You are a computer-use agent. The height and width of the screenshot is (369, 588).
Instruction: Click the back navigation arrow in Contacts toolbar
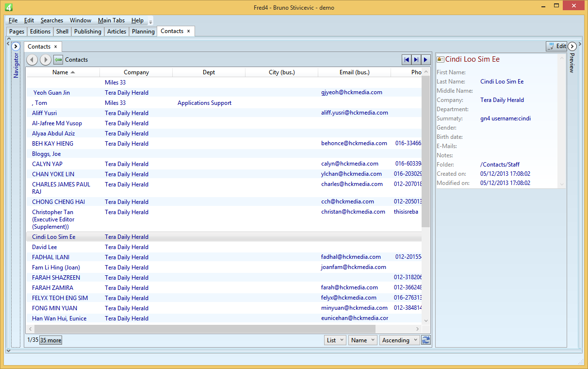click(x=32, y=60)
